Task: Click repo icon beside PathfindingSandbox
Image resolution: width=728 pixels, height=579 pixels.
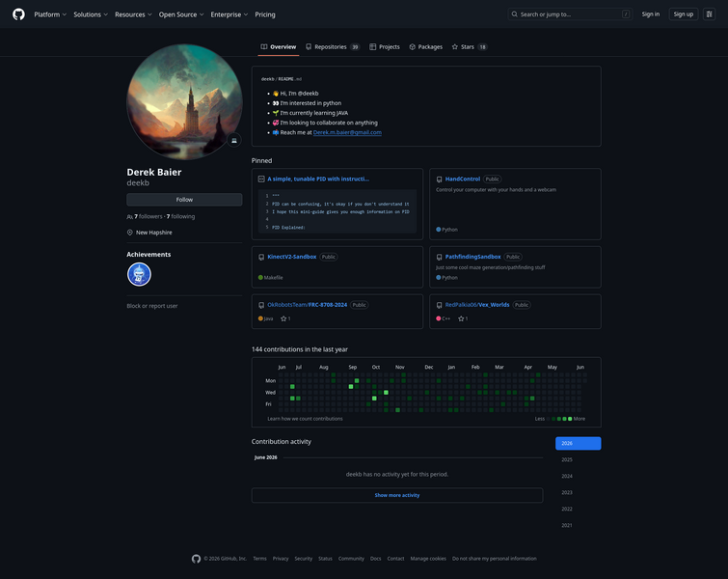Action: [440, 257]
